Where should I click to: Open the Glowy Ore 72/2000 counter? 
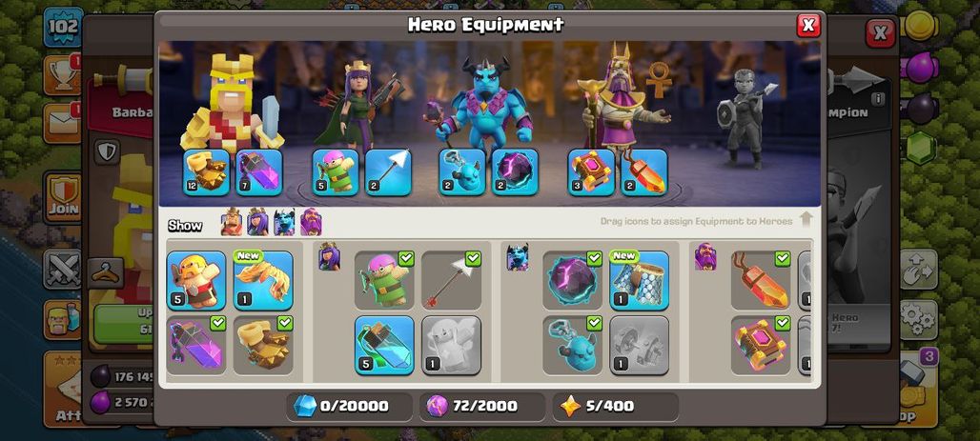481,407
